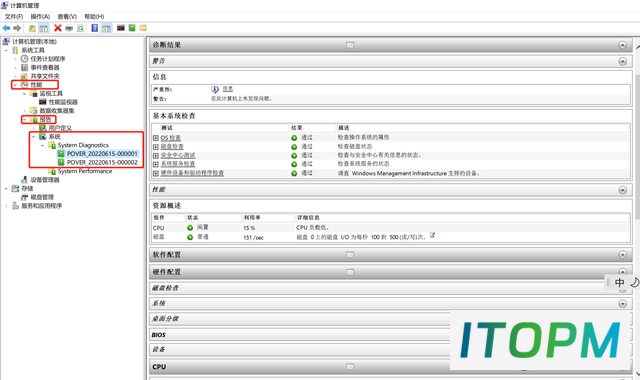Open the menu icon in 软件配置 header

click(x=350, y=255)
